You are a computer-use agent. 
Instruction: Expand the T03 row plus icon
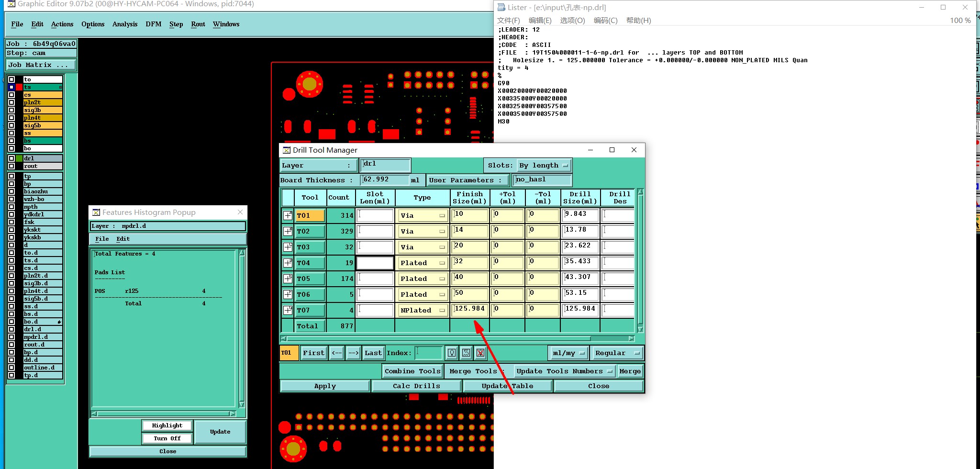[x=288, y=247]
